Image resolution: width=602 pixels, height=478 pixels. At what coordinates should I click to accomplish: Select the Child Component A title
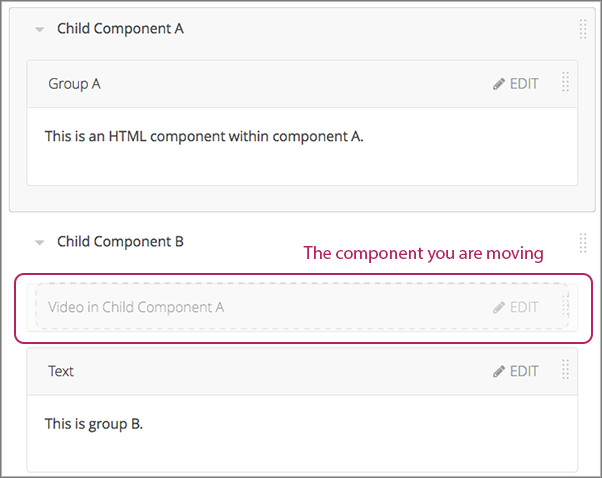point(120,29)
